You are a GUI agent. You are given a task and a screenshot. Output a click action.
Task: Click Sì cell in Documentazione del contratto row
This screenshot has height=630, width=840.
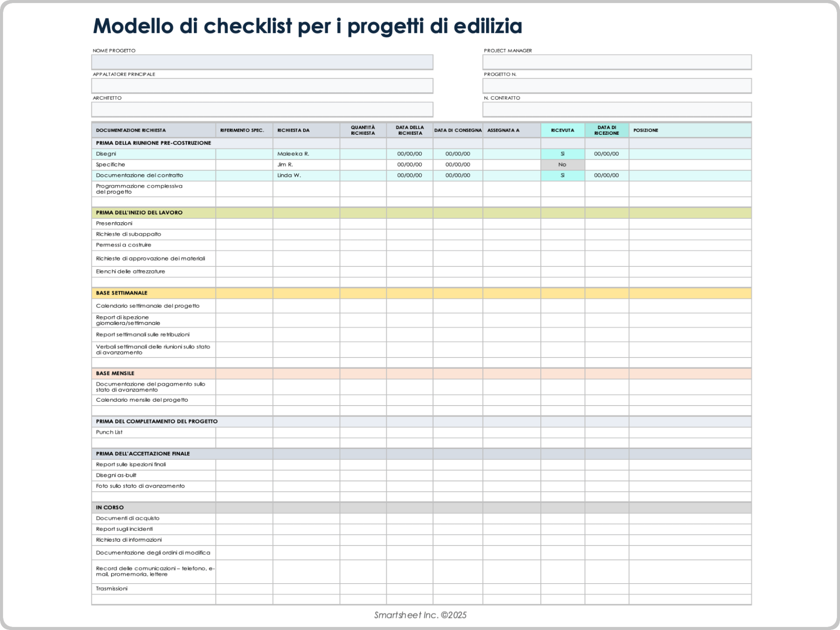tap(563, 175)
